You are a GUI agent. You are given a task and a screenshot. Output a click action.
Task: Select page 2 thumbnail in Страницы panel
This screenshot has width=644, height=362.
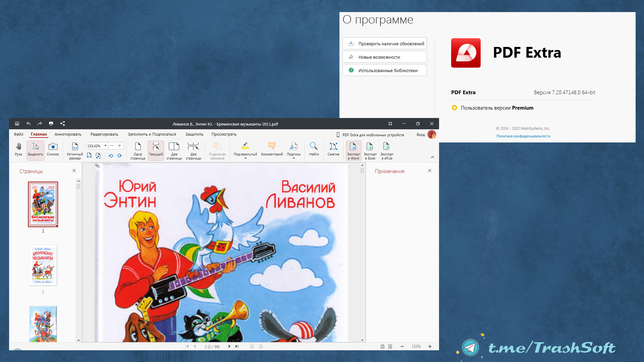tap(43, 265)
